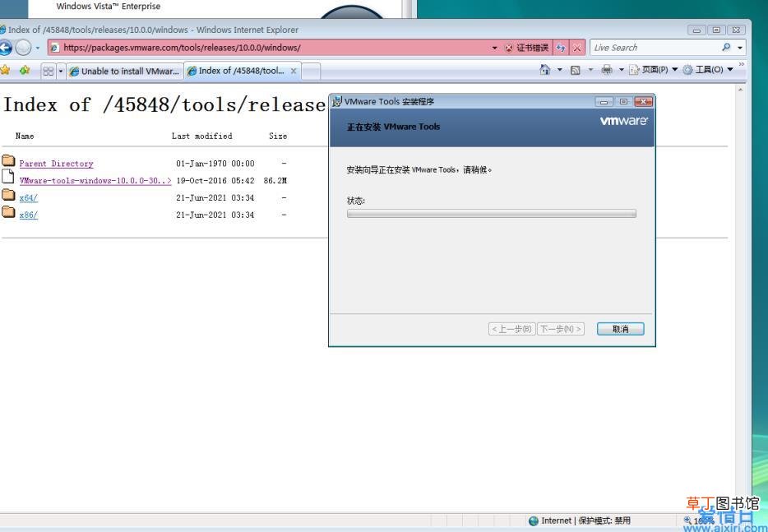Click the vmware logo in installer header
The width and height of the screenshot is (768, 532).
[x=624, y=121]
